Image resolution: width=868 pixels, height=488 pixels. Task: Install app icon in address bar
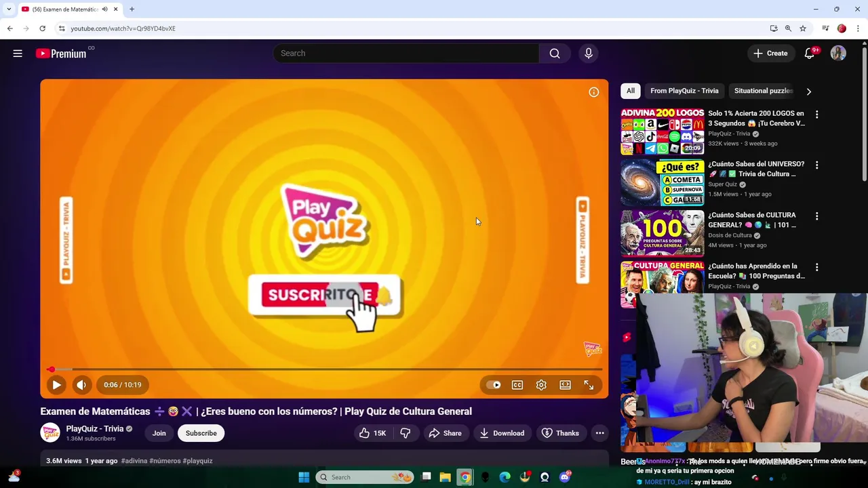coord(774,28)
